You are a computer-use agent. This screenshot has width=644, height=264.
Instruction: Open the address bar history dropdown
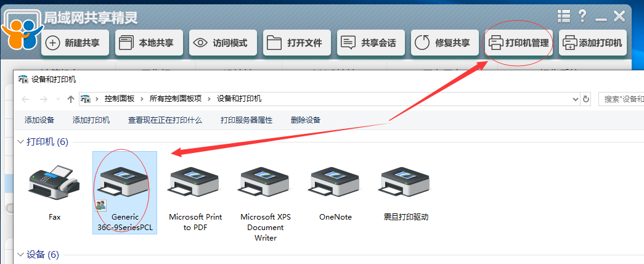point(575,99)
